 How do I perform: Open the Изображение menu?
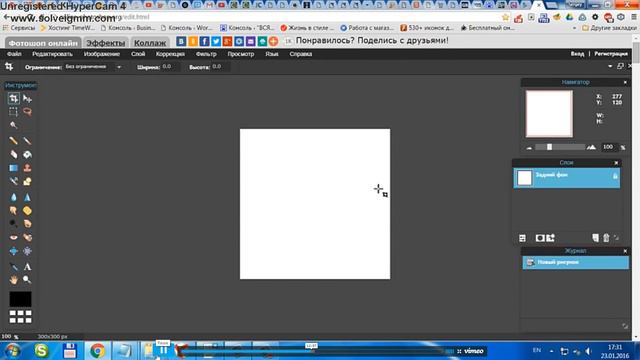(102, 54)
